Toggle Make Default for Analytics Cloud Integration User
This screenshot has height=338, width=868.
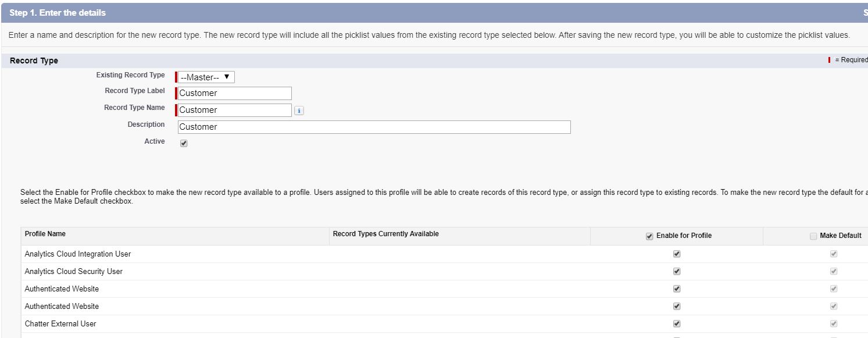[x=834, y=254]
